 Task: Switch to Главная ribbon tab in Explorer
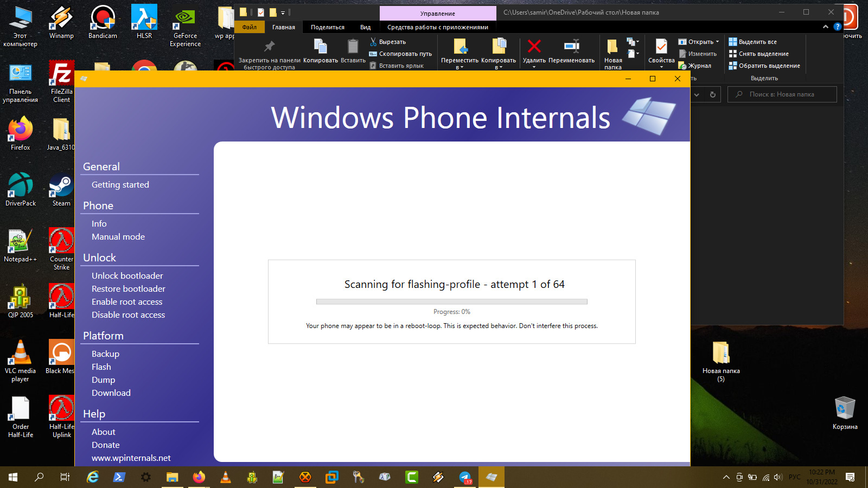284,27
